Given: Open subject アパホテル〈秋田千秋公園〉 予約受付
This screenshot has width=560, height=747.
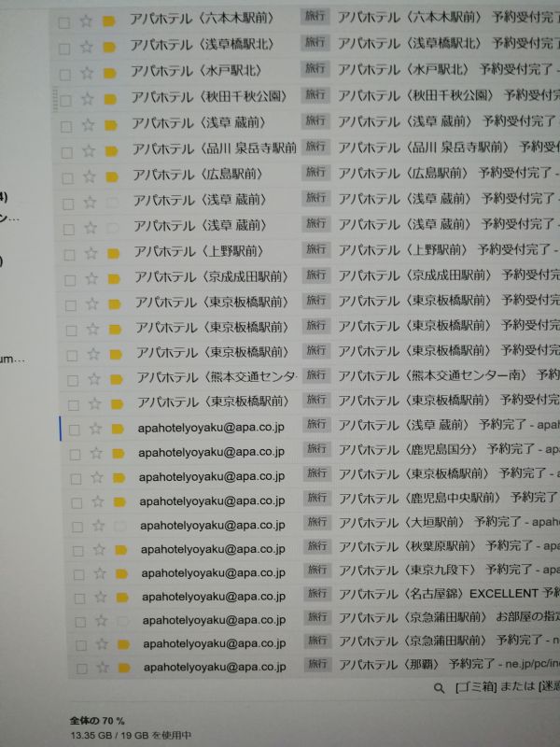Looking at the screenshot, I should pyautogui.click(x=449, y=95).
